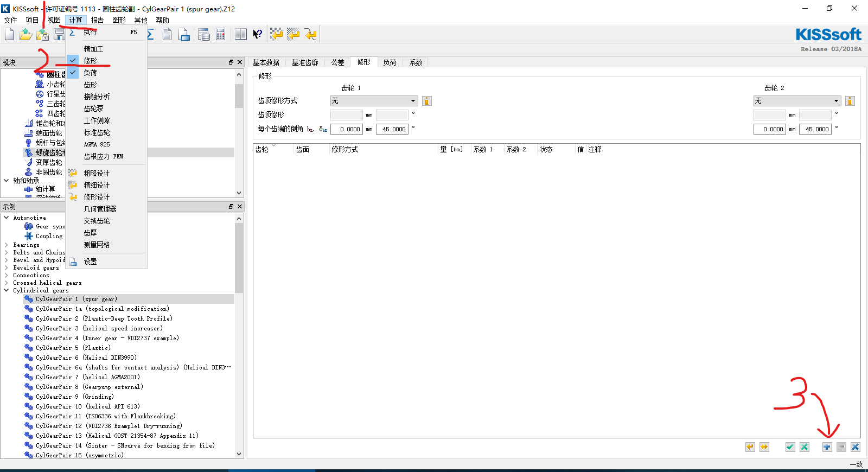Click the What's This help cursor icon
The width and height of the screenshot is (868, 472).
[x=258, y=34]
